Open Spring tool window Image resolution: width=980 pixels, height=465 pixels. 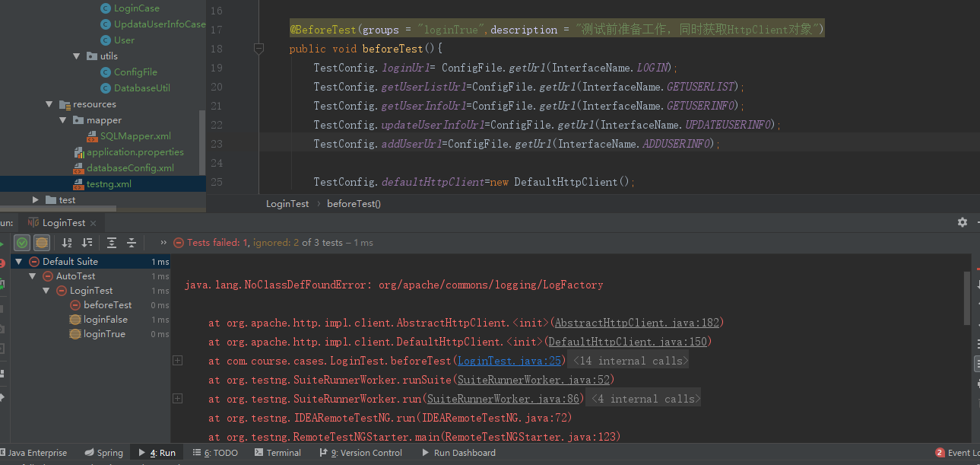tap(104, 453)
